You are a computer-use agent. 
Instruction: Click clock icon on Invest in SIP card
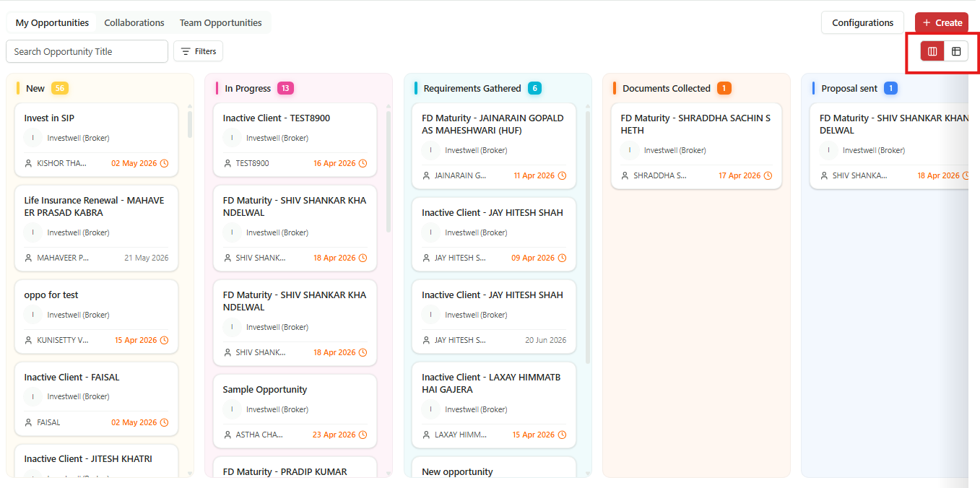coord(164,163)
